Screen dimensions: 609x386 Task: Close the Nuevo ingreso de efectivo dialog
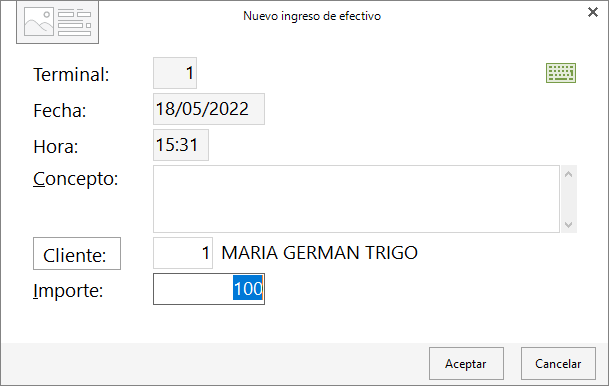coord(593,12)
